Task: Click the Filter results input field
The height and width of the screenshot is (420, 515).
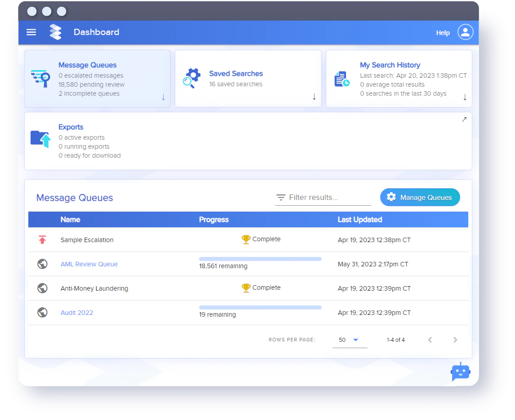Action: 323,197
